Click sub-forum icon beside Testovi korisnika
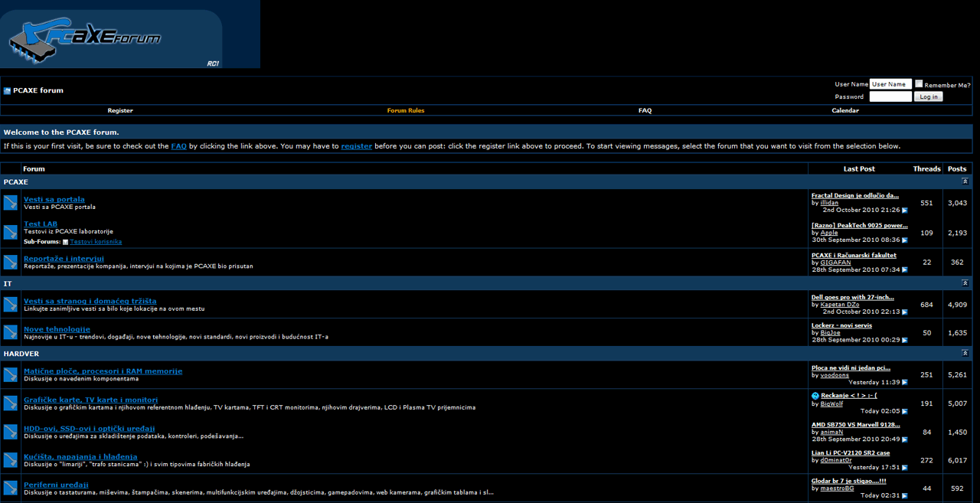Image resolution: width=980 pixels, height=503 pixels. click(x=66, y=242)
